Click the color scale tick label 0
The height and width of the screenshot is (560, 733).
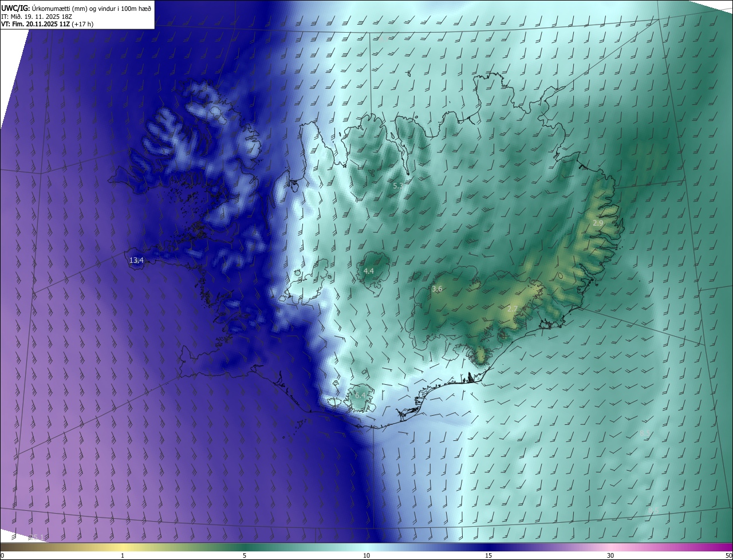pos(2,555)
